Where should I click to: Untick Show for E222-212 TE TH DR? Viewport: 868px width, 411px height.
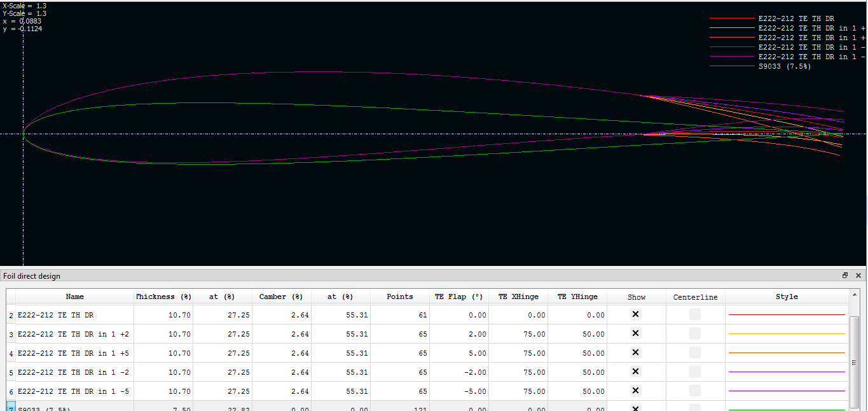635,314
